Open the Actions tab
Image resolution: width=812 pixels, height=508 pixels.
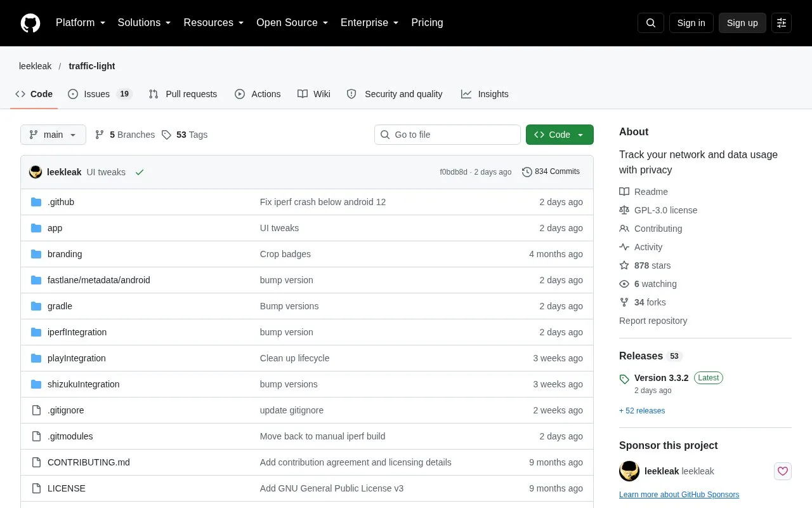pyautogui.click(x=258, y=94)
